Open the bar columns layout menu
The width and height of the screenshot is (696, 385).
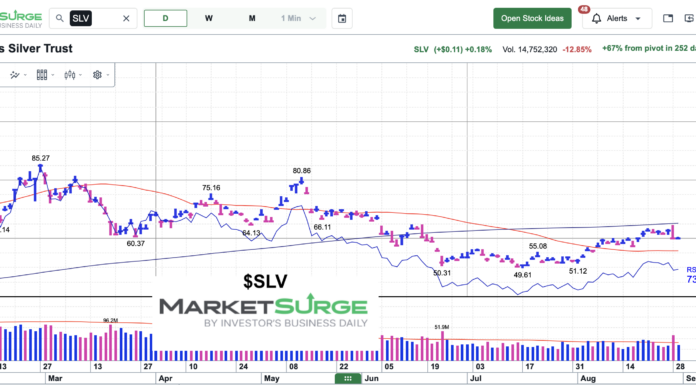click(x=44, y=75)
